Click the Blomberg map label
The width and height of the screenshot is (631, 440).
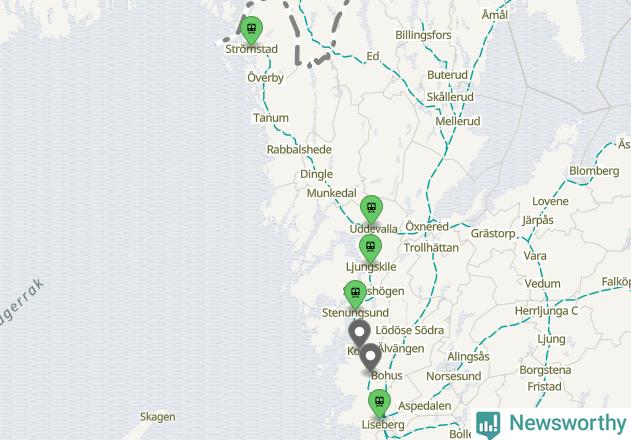(594, 171)
